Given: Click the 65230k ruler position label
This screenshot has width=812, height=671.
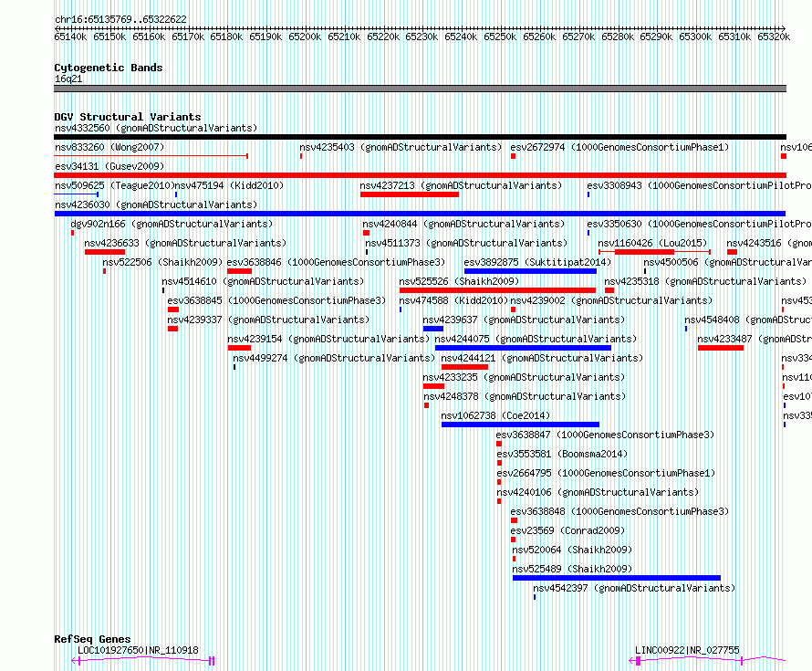Looking at the screenshot, I should click(422, 37).
